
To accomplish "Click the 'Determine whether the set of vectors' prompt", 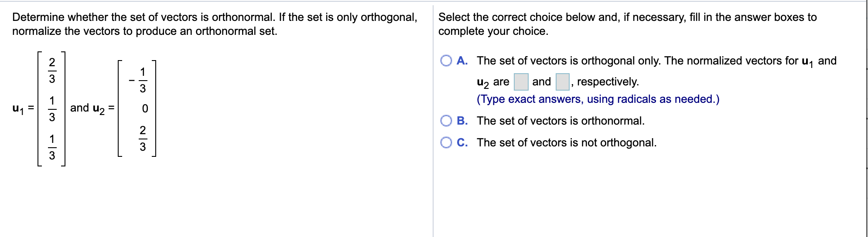I will click(x=215, y=24).
